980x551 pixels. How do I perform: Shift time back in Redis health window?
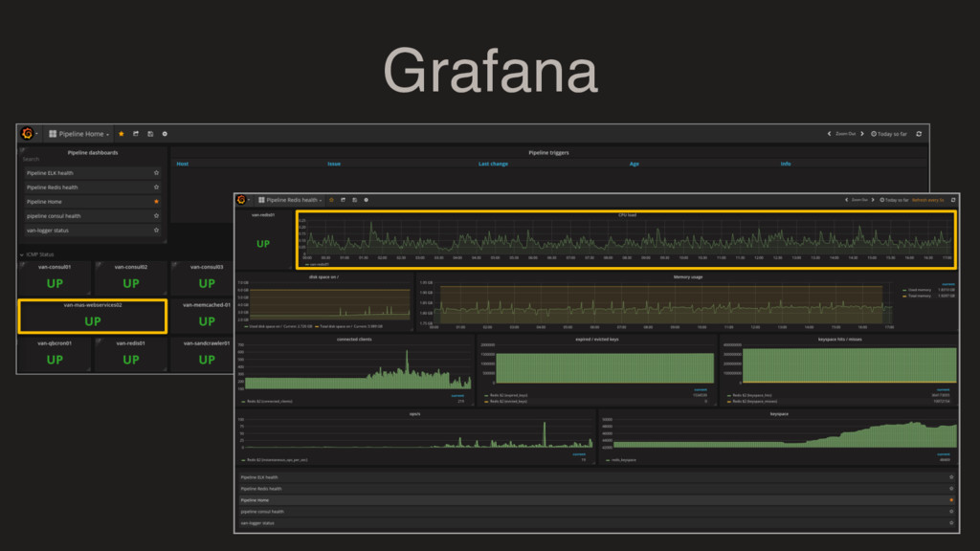(846, 200)
